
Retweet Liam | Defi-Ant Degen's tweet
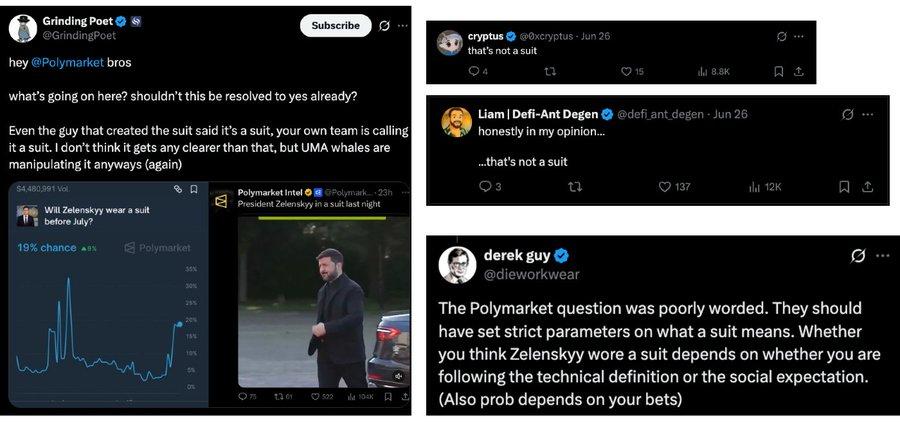[575, 186]
